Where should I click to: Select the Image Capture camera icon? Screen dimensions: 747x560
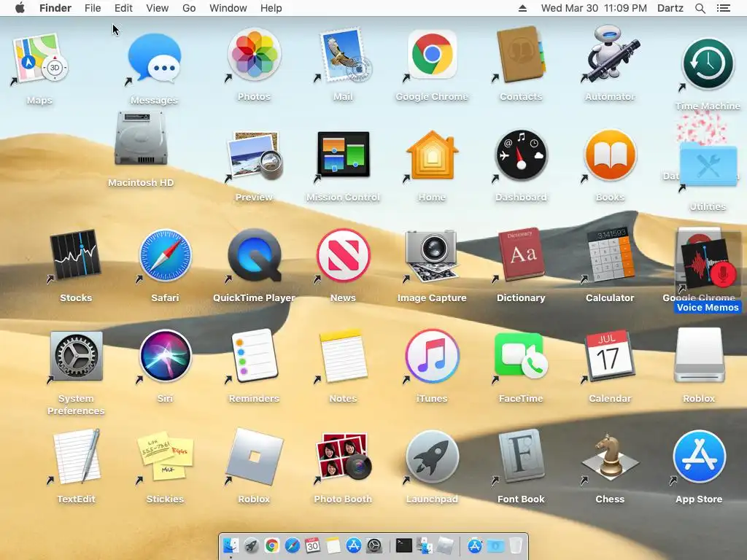click(x=432, y=256)
